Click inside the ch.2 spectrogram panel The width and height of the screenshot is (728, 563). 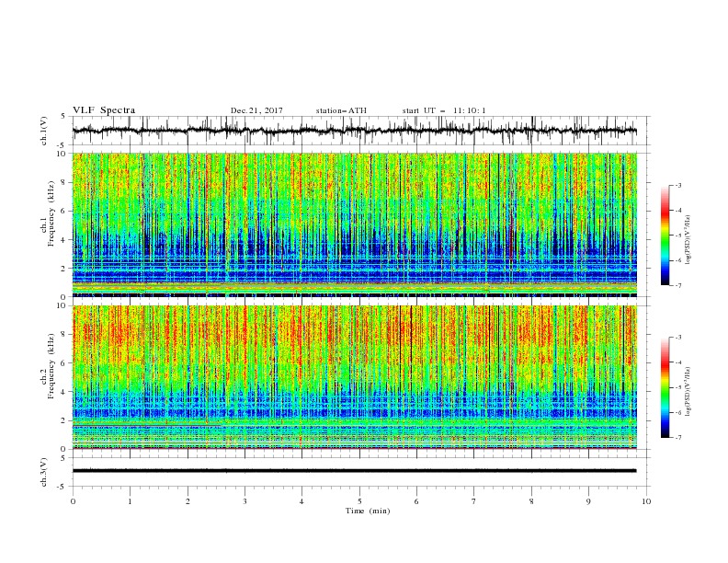click(x=354, y=377)
